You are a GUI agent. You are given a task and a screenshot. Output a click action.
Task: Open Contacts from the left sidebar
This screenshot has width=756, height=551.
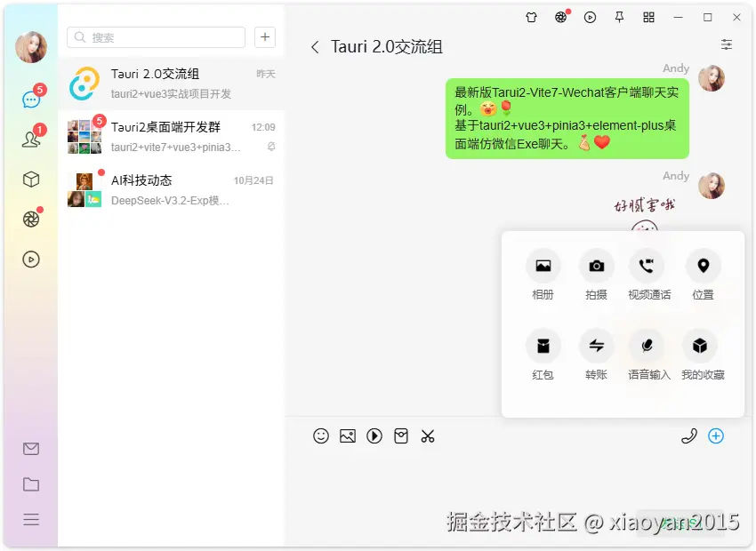(x=31, y=138)
